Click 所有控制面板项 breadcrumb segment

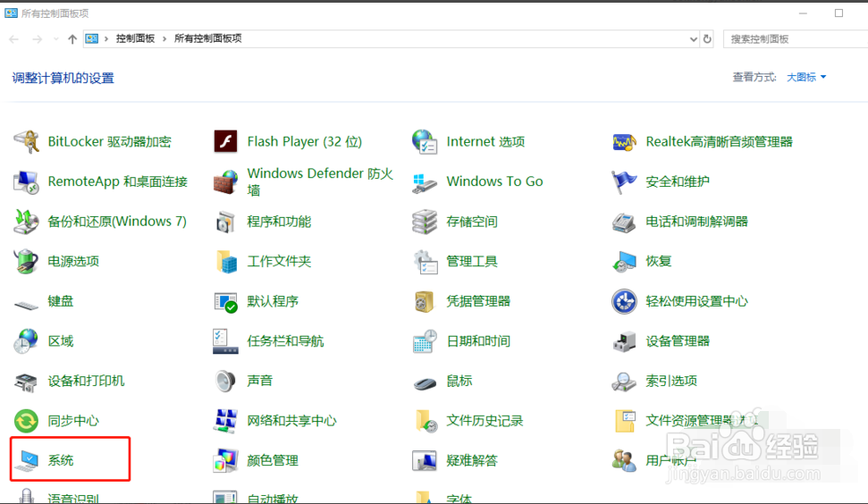click(208, 38)
